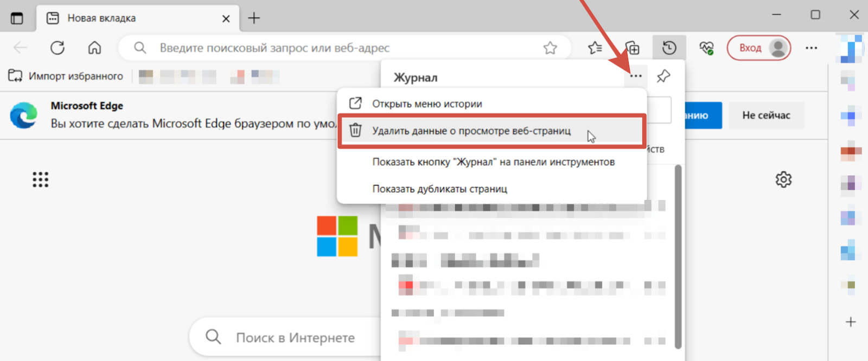Open Browser essentials heart icon
This screenshot has height=361, width=868.
[706, 48]
